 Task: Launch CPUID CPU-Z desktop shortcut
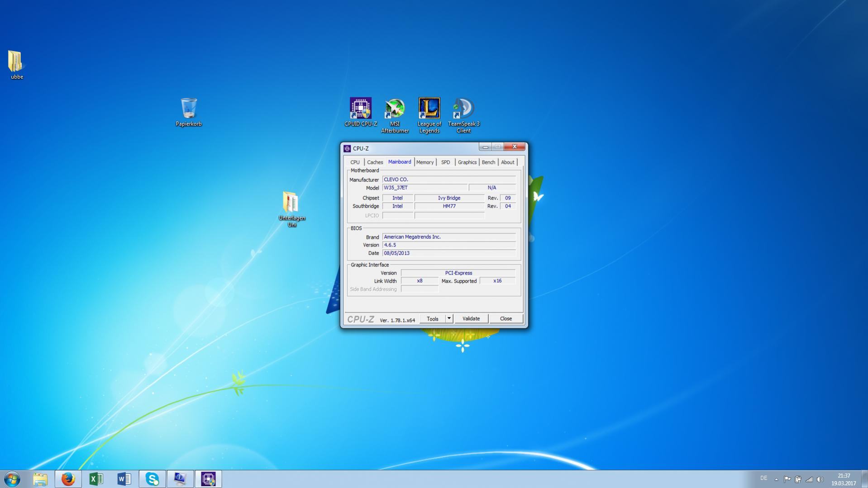tap(361, 112)
